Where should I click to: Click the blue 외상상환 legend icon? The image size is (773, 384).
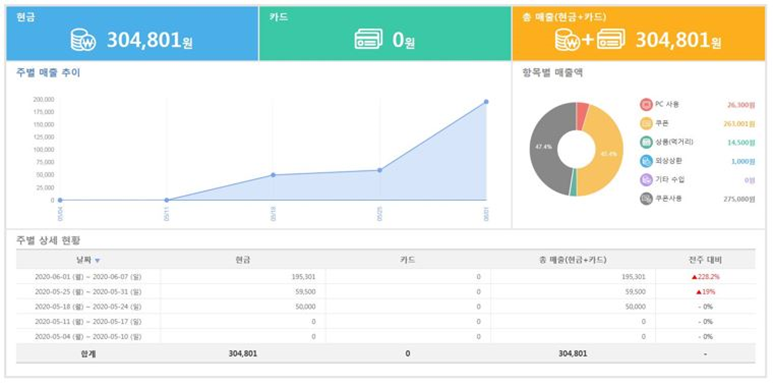(x=646, y=161)
